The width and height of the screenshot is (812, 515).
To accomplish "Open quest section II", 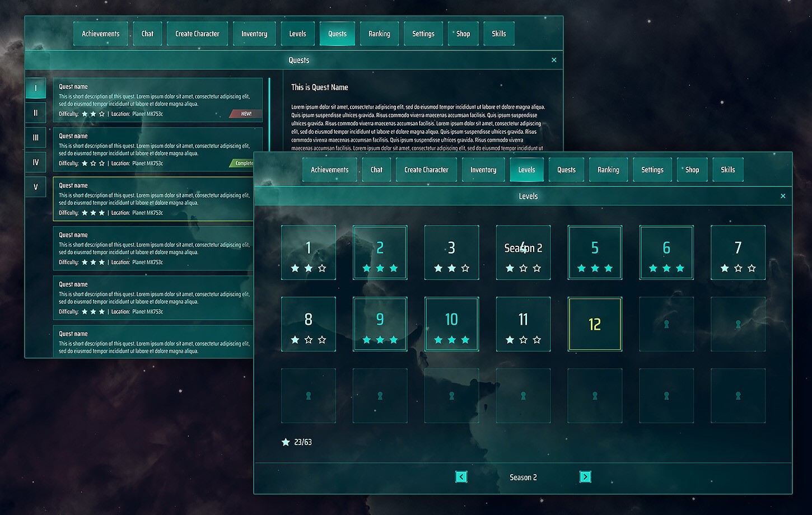I will [x=35, y=113].
